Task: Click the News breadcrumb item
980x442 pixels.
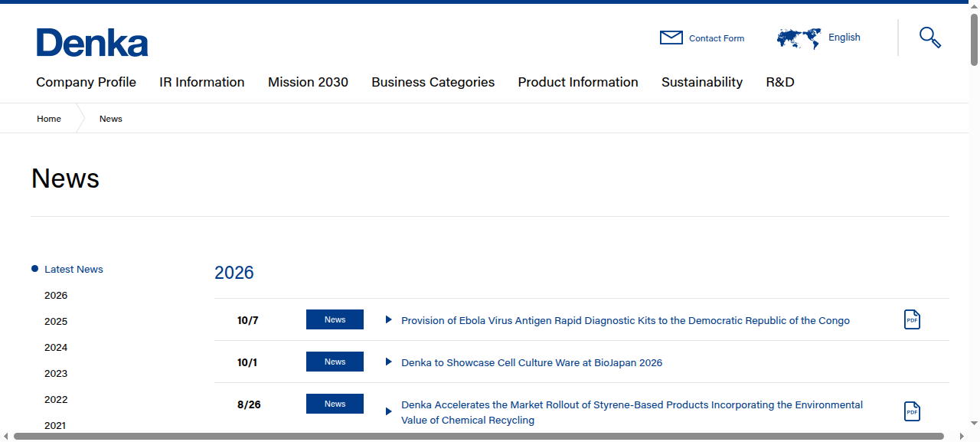Action: tap(111, 119)
